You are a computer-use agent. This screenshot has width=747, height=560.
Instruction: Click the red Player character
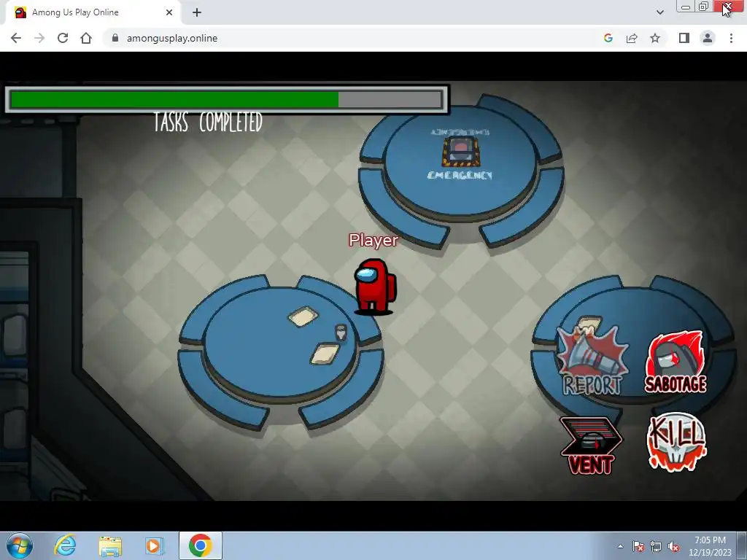click(x=375, y=287)
